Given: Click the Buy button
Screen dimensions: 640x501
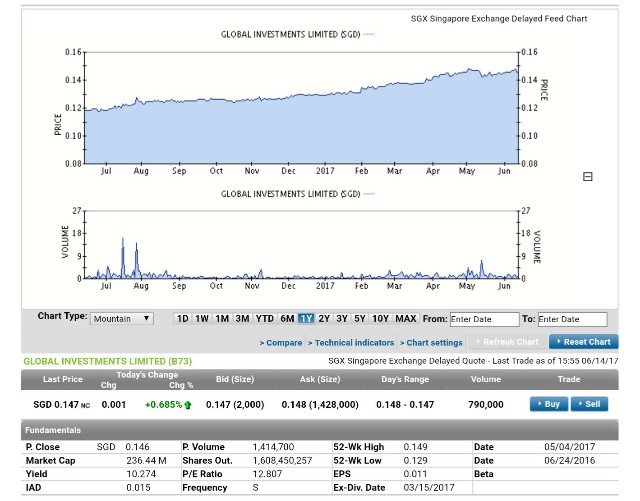Looking at the screenshot, I should click(548, 404).
